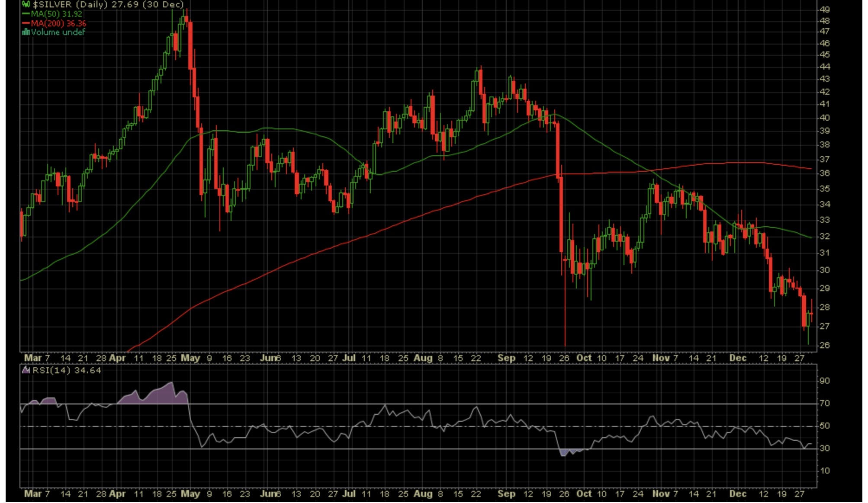Click the $SILVER (Daily) 27.69 title text
Viewport: 868px width, 503px height.
[x=108, y=4]
